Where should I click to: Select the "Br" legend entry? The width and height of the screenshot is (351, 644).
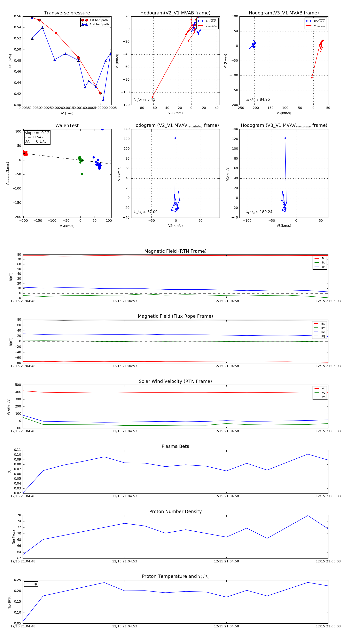[x=320, y=259]
